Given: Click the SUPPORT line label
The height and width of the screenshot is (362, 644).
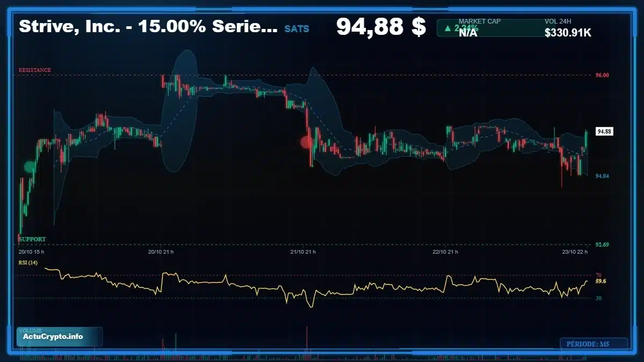Looking at the screenshot, I should [x=32, y=239].
